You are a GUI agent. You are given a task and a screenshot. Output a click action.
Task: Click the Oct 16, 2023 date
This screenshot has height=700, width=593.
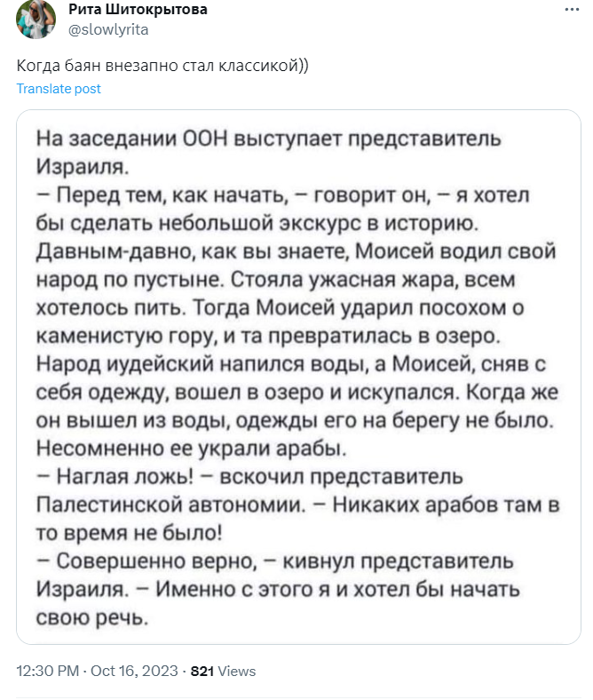pos(134,671)
